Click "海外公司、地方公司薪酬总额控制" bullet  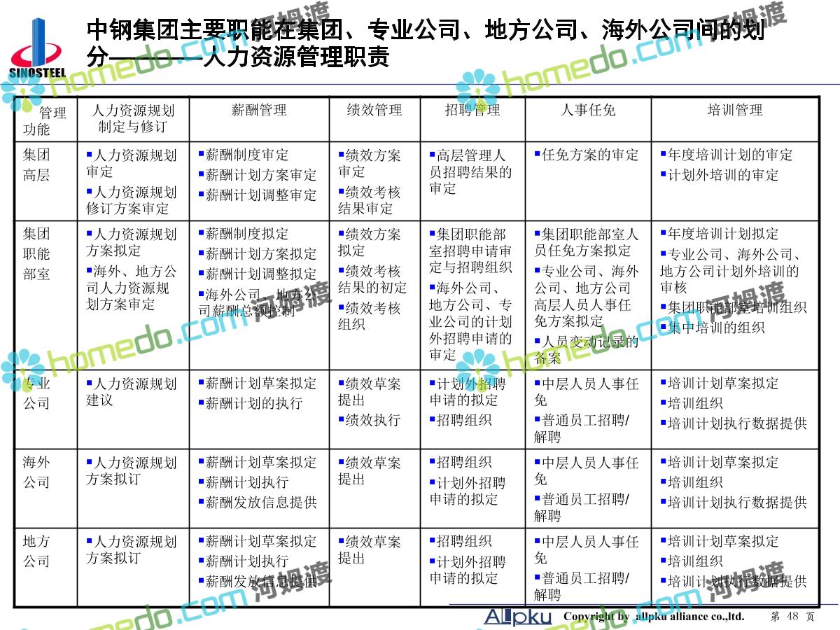pyautogui.click(x=256, y=303)
